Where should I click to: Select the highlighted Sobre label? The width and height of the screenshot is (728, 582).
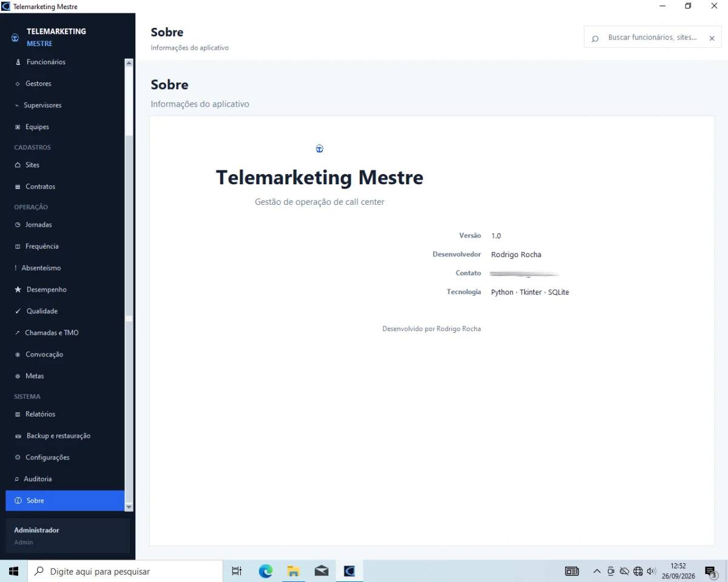(35, 501)
